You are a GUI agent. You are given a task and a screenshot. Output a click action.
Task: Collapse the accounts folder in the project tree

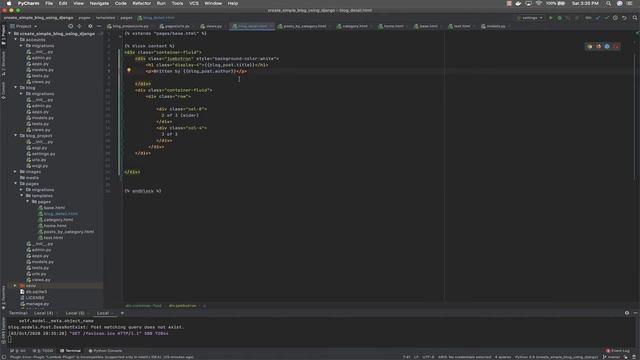click(16, 40)
